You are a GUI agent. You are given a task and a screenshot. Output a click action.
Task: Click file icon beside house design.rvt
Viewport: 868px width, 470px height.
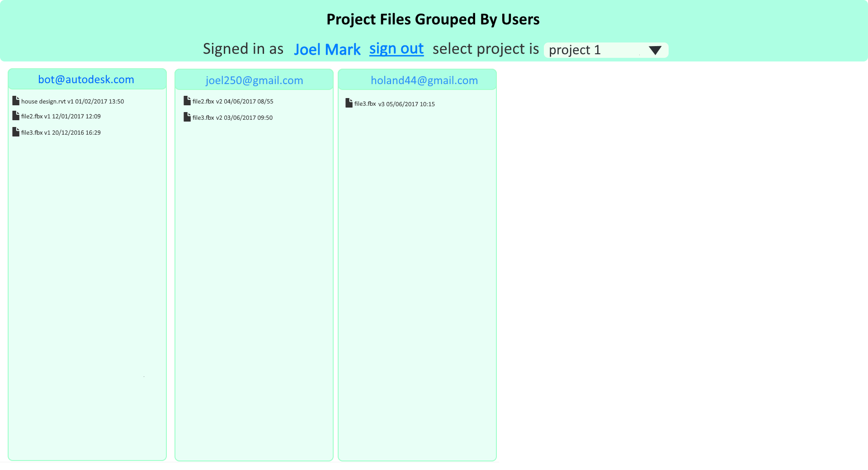(x=16, y=100)
